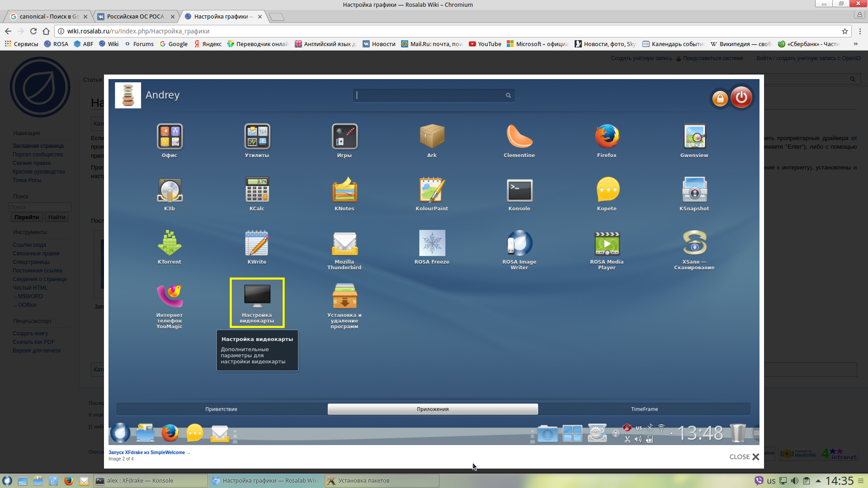868x488 pixels.
Task: Click the browser Home icon
Action: 46,31
